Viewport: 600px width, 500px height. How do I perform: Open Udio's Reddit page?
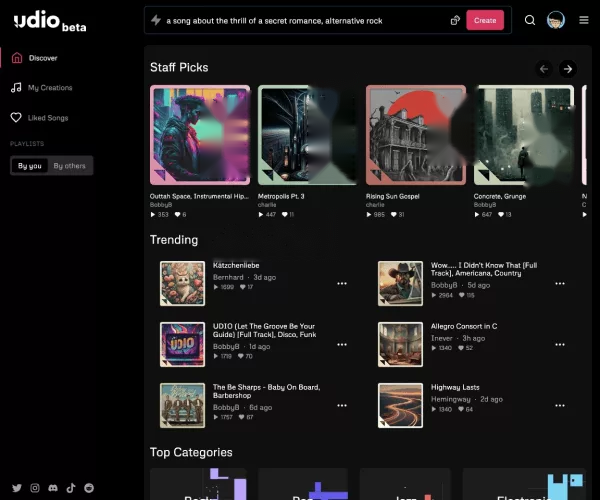point(89,488)
